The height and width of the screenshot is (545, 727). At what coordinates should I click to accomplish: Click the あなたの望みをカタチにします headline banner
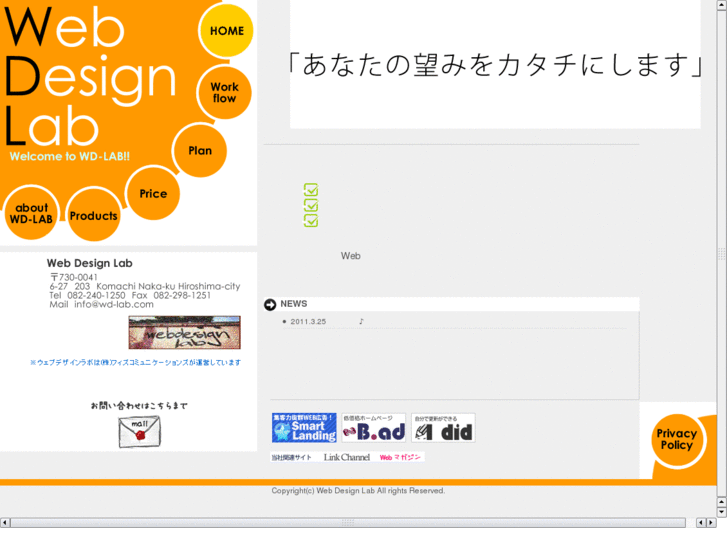click(495, 64)
